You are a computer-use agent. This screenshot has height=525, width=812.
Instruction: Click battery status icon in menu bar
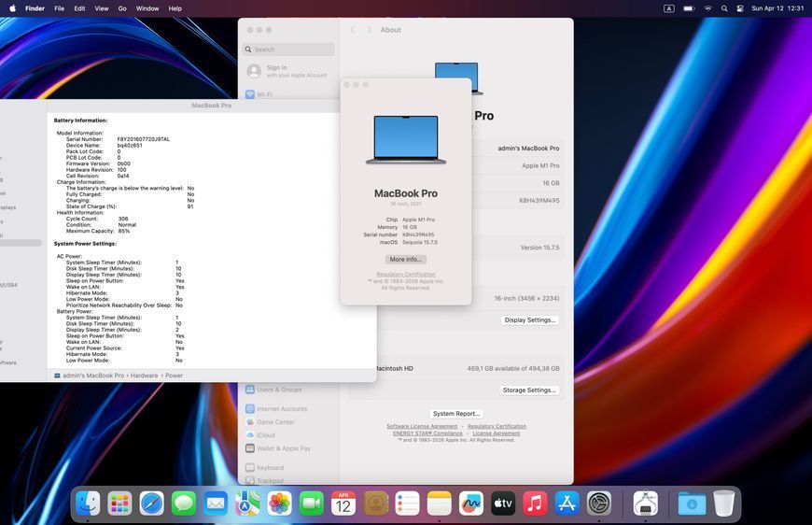[689, 8]
